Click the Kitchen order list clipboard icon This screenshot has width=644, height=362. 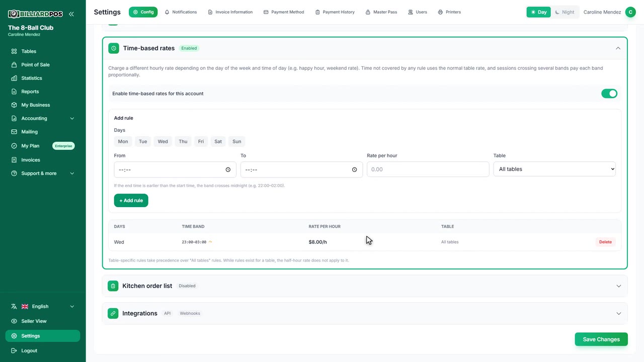coord(113,286)
